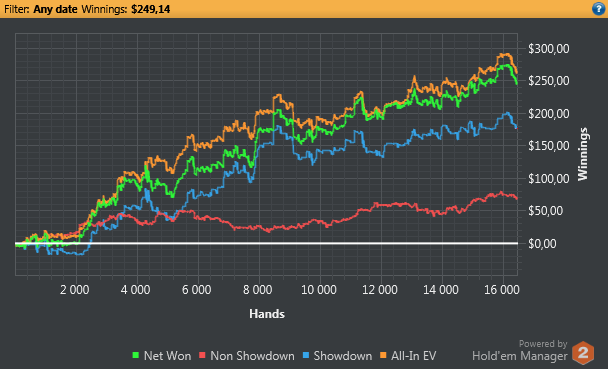
Task: Click the Hands axis title
Action: pyautogui.click(x=267, y=314)
